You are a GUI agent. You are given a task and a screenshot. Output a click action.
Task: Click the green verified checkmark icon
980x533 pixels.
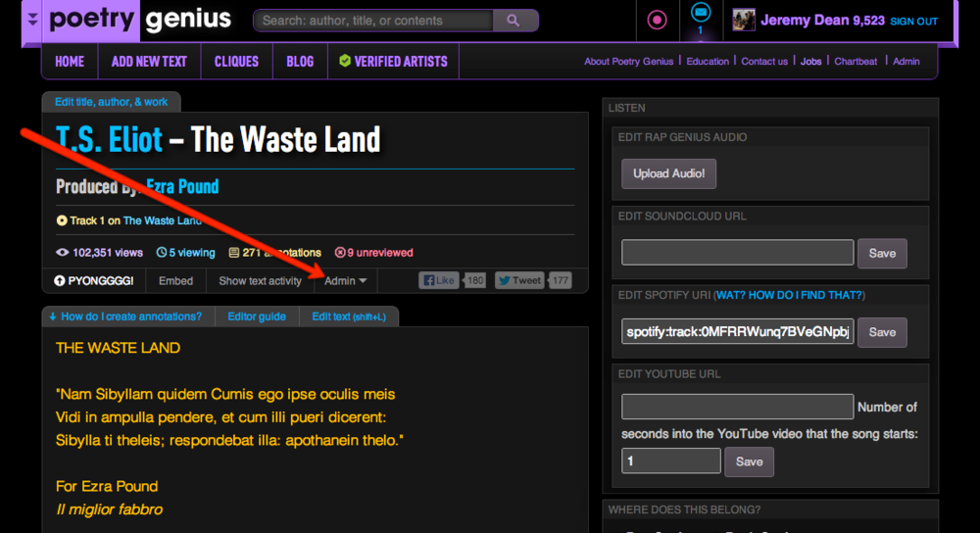point(344,61)
